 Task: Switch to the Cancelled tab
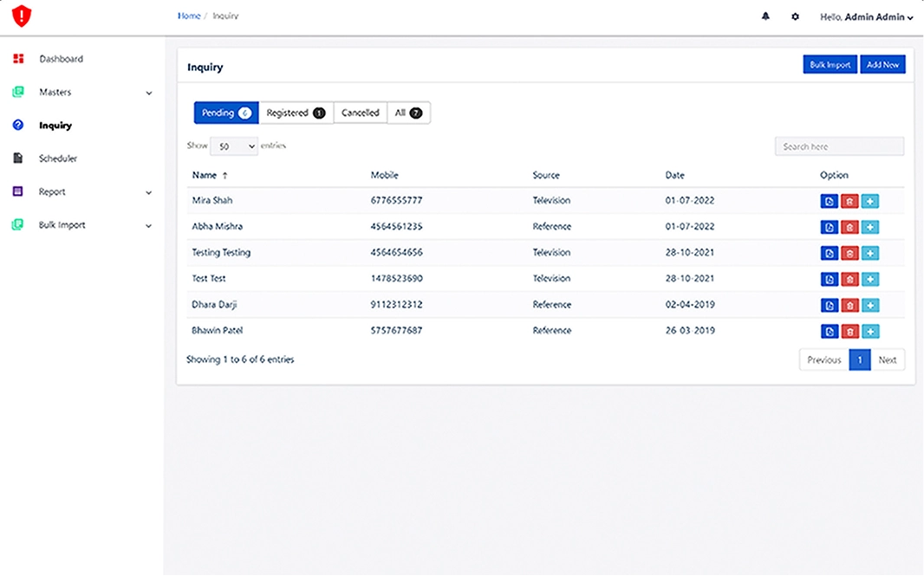pyautogui.click(x=360, y=113)
